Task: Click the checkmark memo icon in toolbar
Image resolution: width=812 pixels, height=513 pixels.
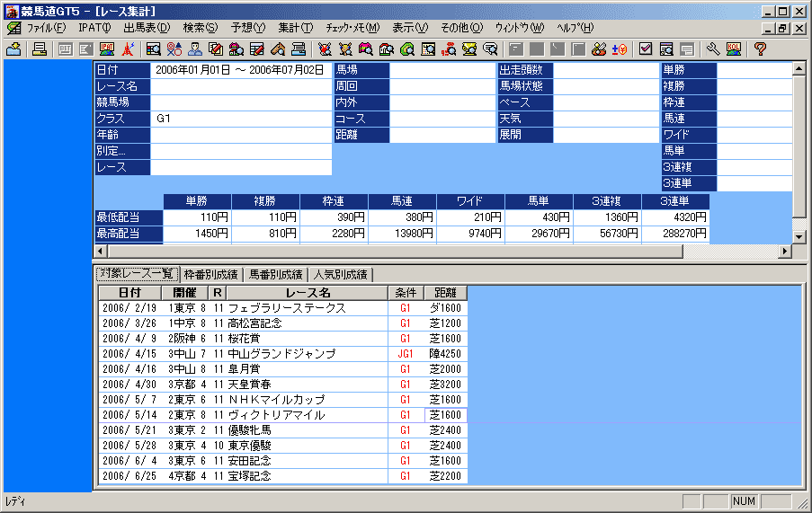Action: click(x=646, y=49)
